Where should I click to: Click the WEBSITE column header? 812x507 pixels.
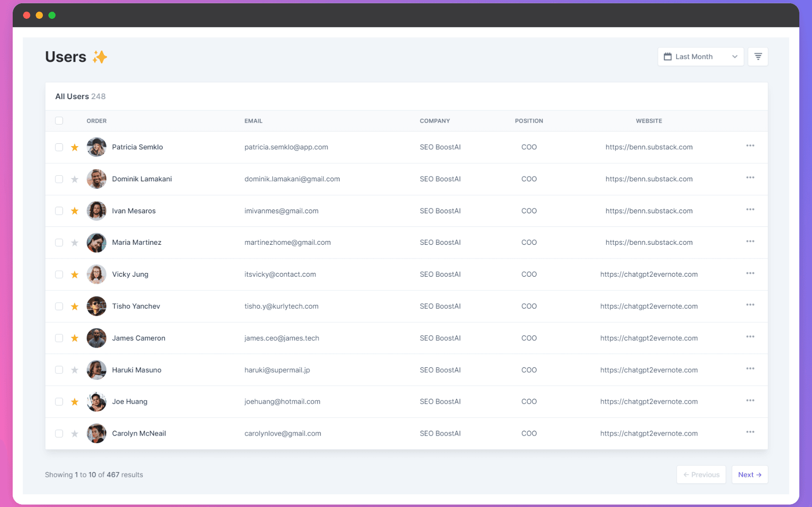[x=649, y=121]
